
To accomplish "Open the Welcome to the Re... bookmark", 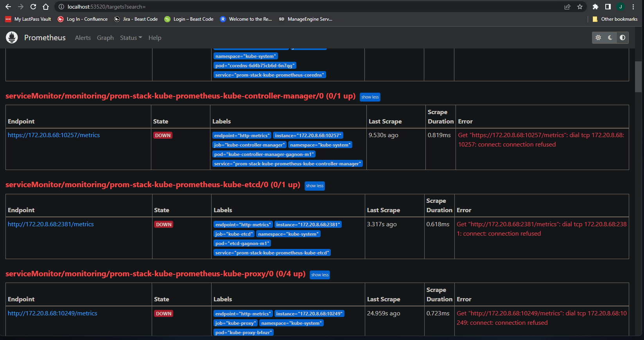I will tap(246, 19).
